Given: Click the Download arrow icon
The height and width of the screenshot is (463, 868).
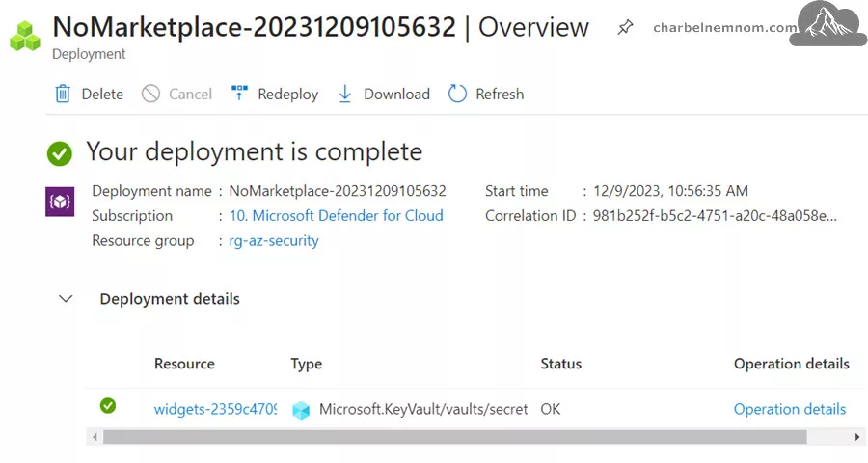Looking at the screenshot, I should coord(345,94).
